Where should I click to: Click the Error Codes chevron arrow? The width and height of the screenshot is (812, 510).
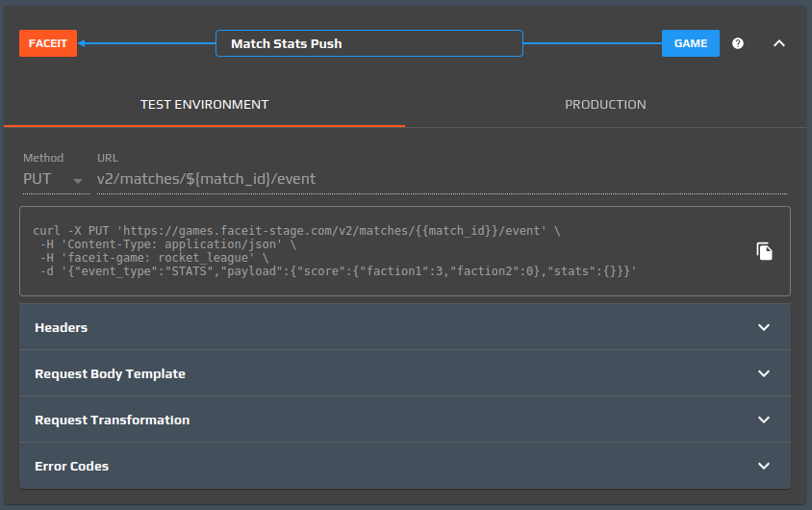(x=764, y=466)
